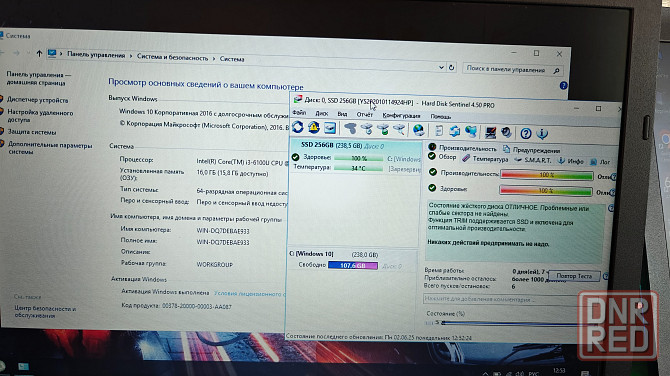Click the computer name WIN-DQ7DEBAE933 beside Имя компьютера

(223, 231)
